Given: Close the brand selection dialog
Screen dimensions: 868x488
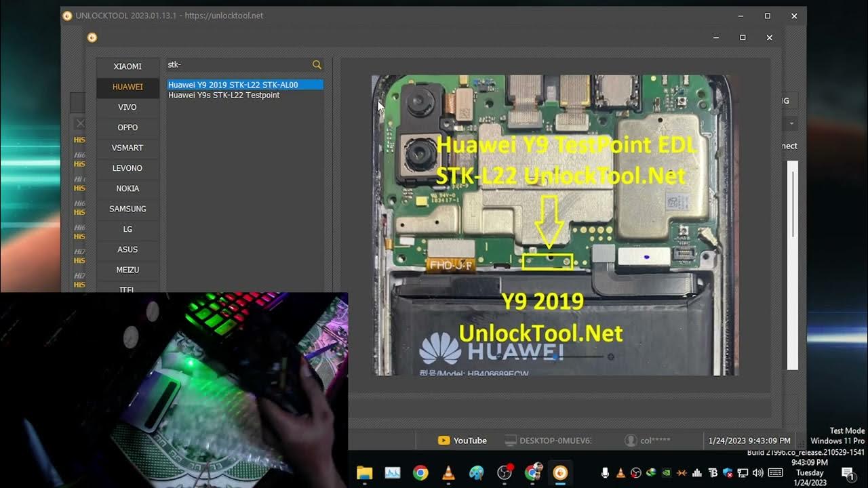Looking at the screenshot, I should (x=769, y=38).
